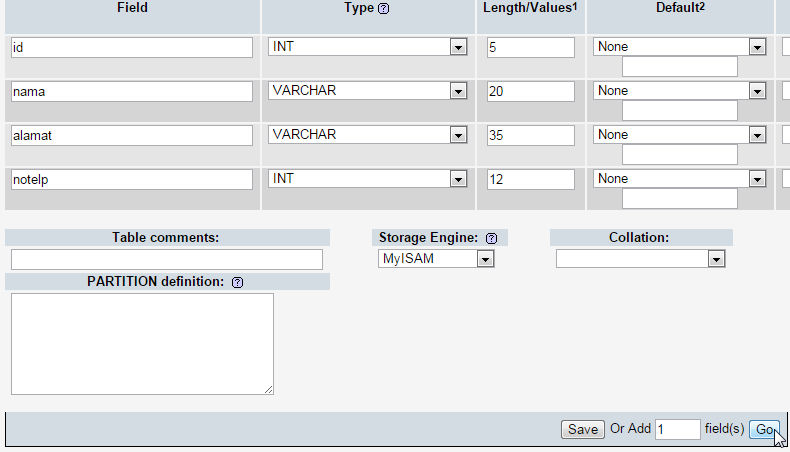The height and width of the screenshot is (452, 790).
Task: Open the Default dropdown in the notelp row
Action: (x=680, y=179)
